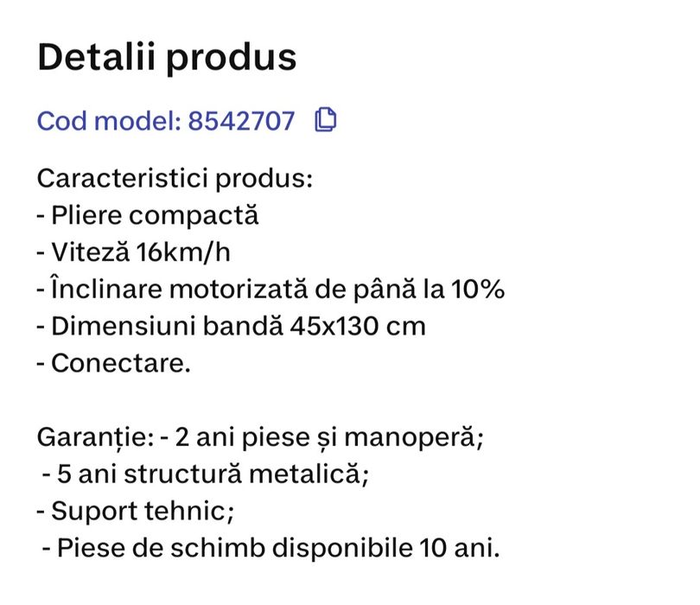Screen dimensions: 700x605
Task: Click the "Cod model: 8542707" link
Action: 165,121
